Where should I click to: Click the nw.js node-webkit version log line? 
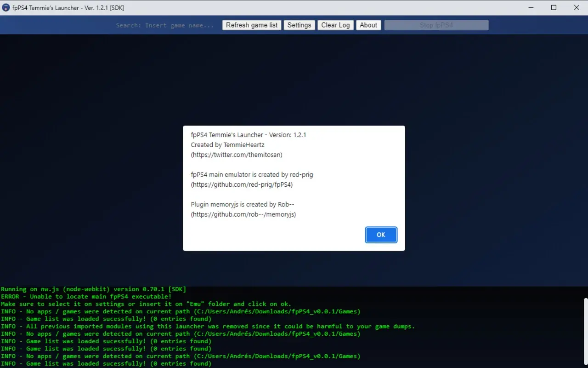pos(92,289)
